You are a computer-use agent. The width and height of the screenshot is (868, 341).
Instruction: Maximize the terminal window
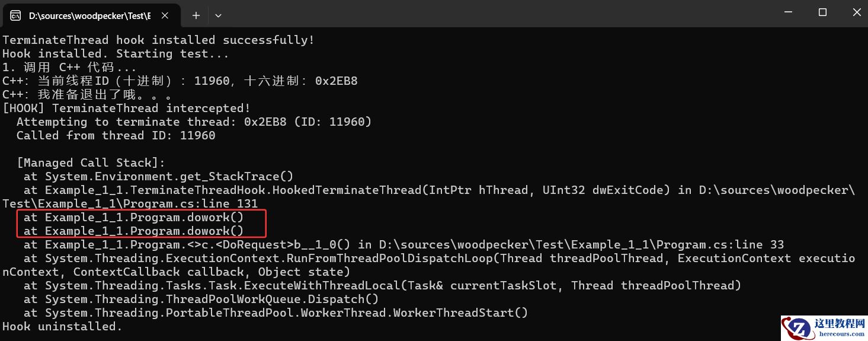click(822, 12)
